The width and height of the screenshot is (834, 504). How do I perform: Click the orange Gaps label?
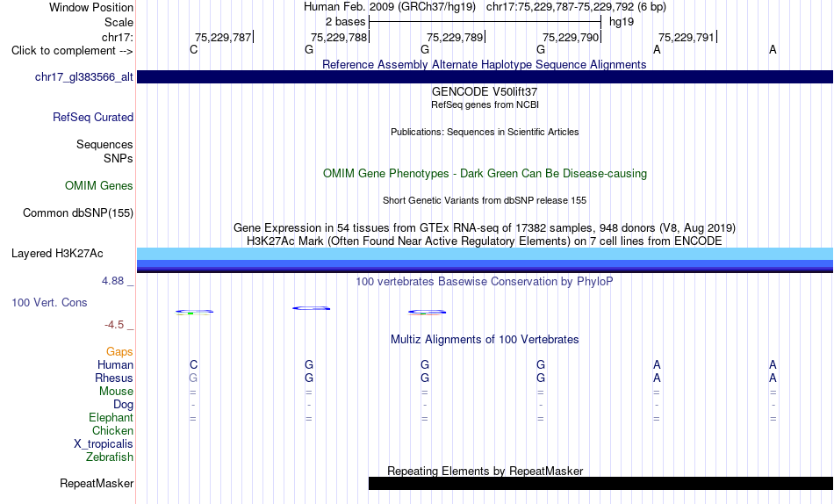click(119, 352)
